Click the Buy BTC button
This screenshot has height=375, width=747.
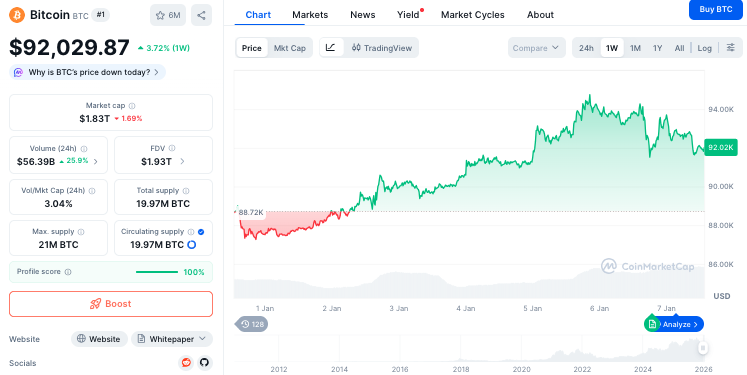pos(716,10)
